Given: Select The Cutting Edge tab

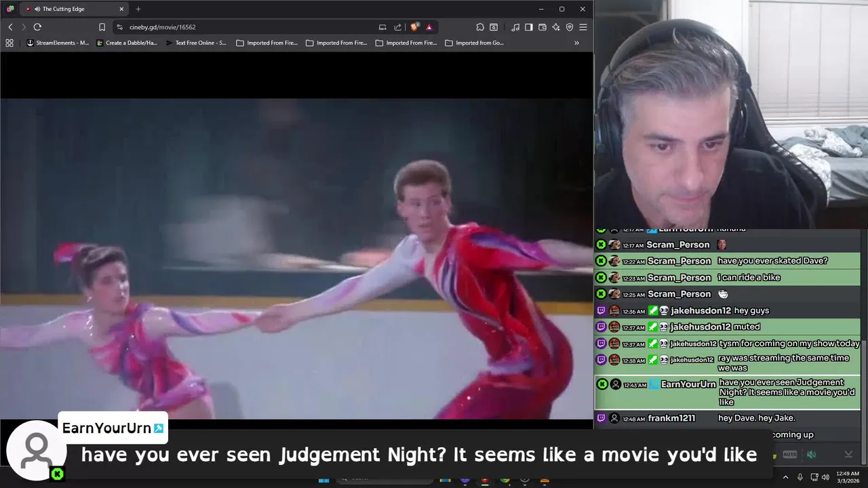Looking at the screenshot, I should coord(75,9).
